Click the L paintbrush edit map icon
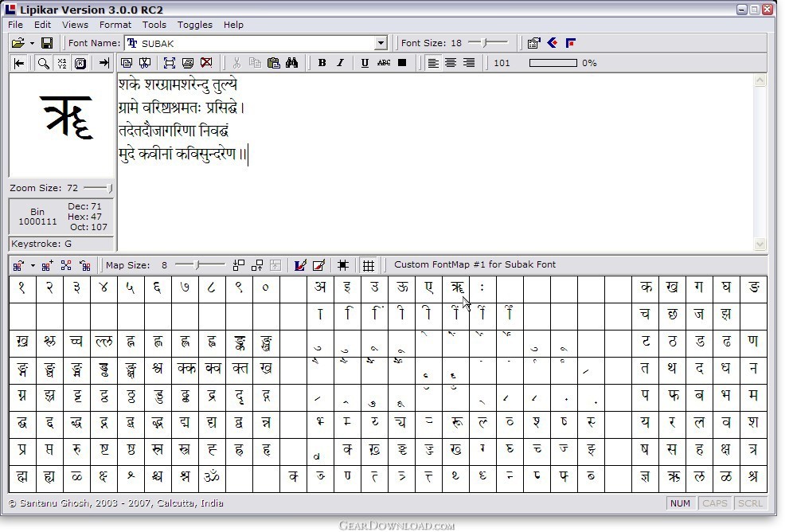The image size is (793, 532). pos(300,265)
